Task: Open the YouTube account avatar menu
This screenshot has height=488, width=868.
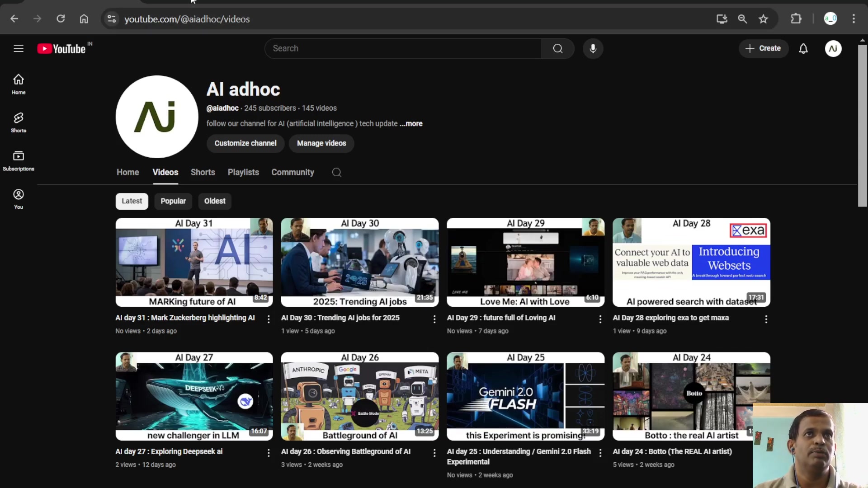Action: point(833,48)
